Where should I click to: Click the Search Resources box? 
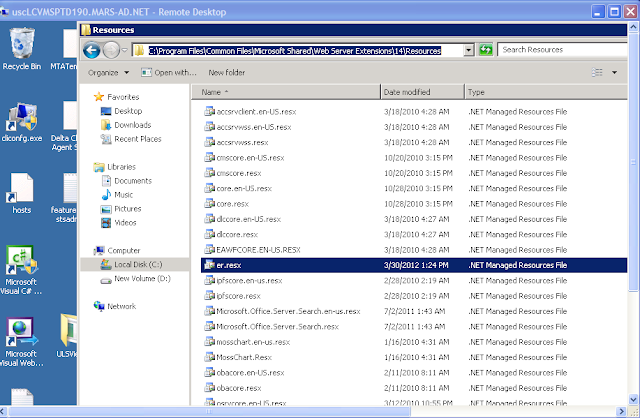562,50
